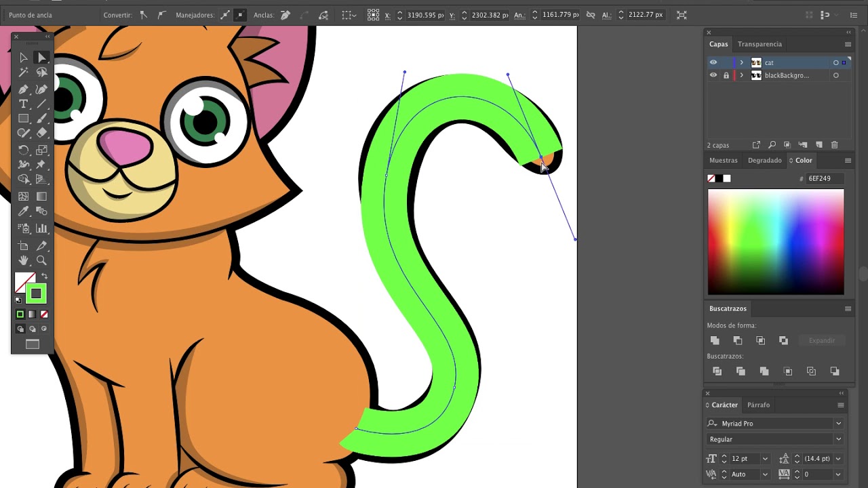Select the Selection tool (black arrow)

click(x=23, y=58)
